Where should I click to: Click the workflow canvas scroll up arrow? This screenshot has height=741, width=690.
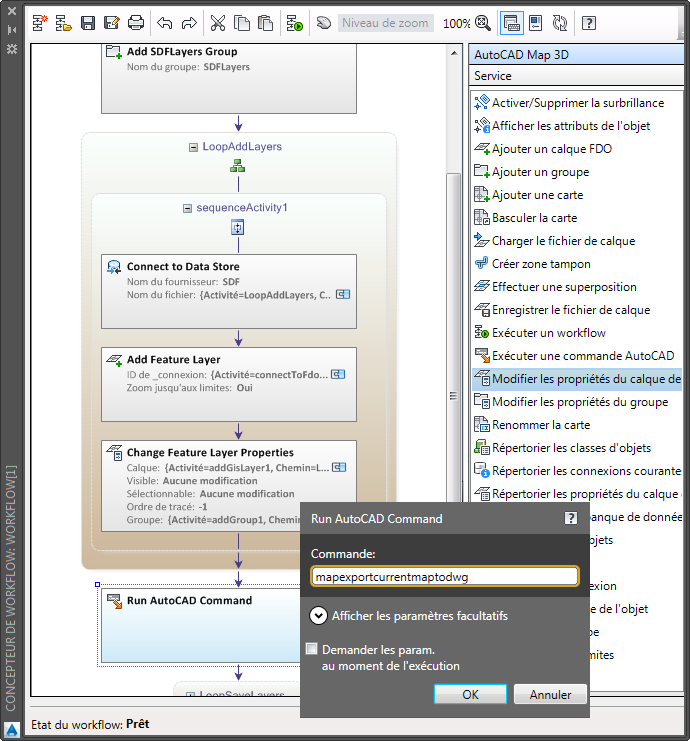(454, 53)
